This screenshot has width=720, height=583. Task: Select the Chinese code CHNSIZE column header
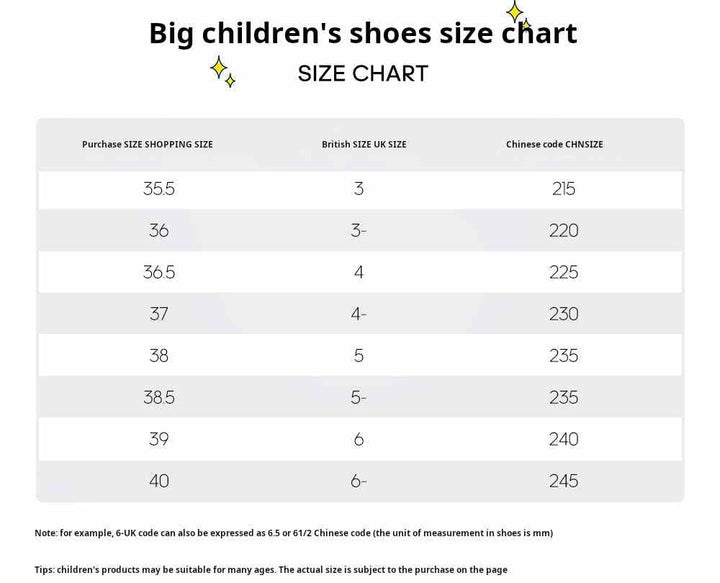coord(554,145)
